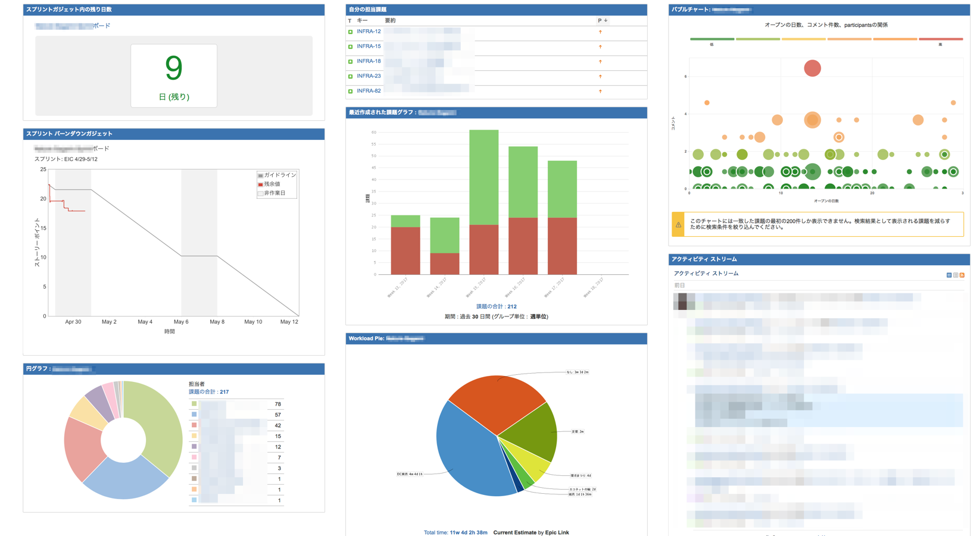Image resolution: width=980 pixels, height=536 pixels.
Task: Click the Week 17 bar in created issues graph
Action: click(x=562, y=218)
